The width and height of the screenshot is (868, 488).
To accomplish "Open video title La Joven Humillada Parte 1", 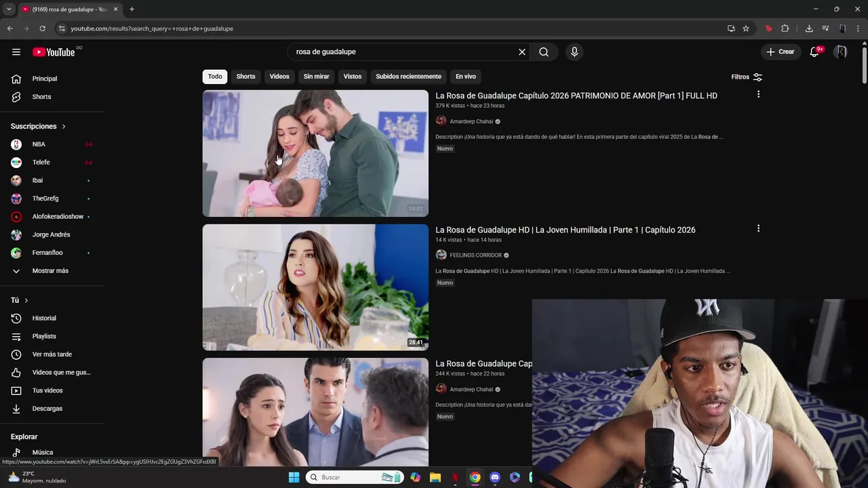I will click(566, 230).
